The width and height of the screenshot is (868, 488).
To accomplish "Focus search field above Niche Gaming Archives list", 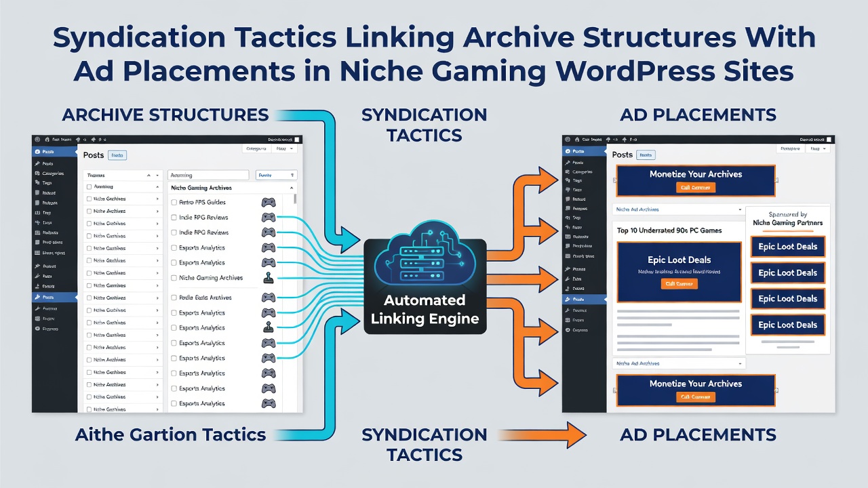I will point(208,175).
